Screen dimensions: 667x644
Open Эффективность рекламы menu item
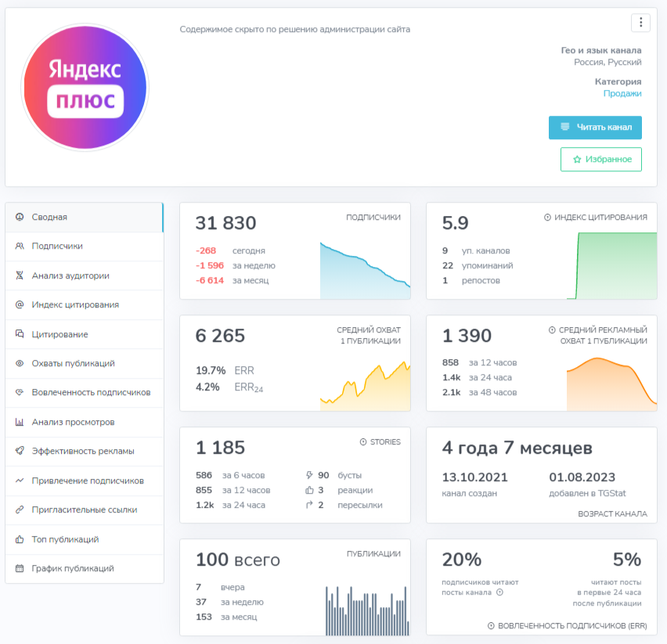85,451
